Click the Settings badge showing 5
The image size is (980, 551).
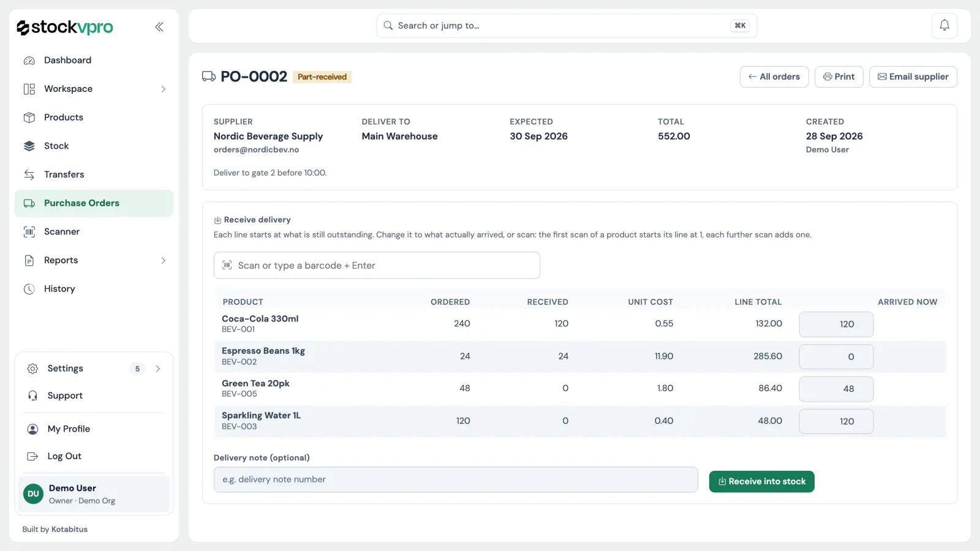[137, 369]
